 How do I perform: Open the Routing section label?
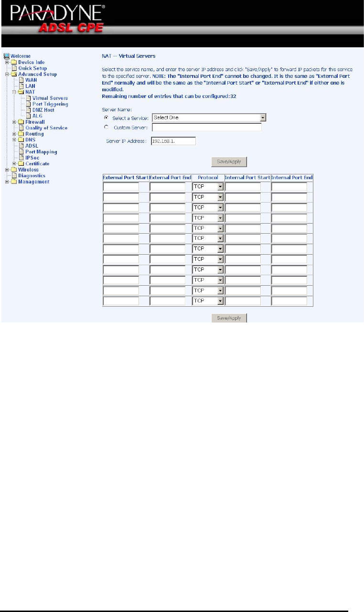pos(34,134)
